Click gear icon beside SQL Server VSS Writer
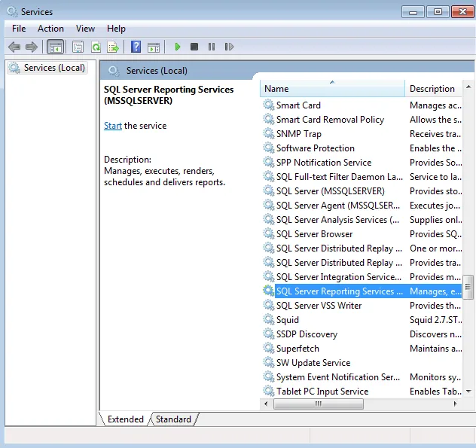The width and height of the screenshot is (476, 448). (269, 306)
